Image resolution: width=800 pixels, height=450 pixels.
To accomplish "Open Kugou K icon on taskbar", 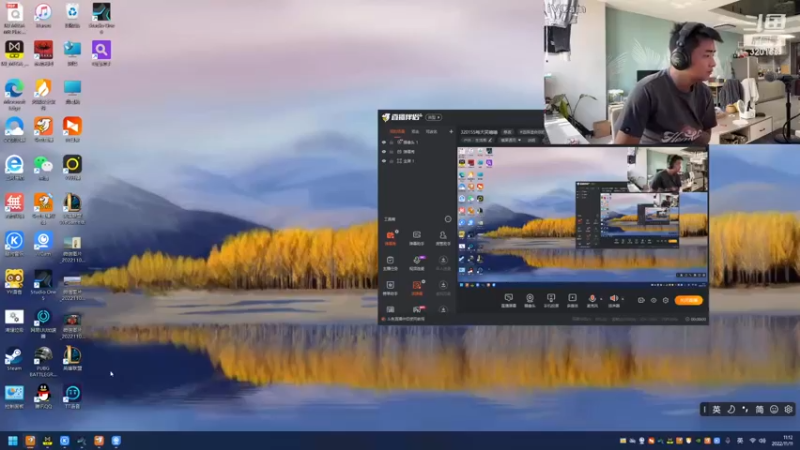I will click(64, 440).
